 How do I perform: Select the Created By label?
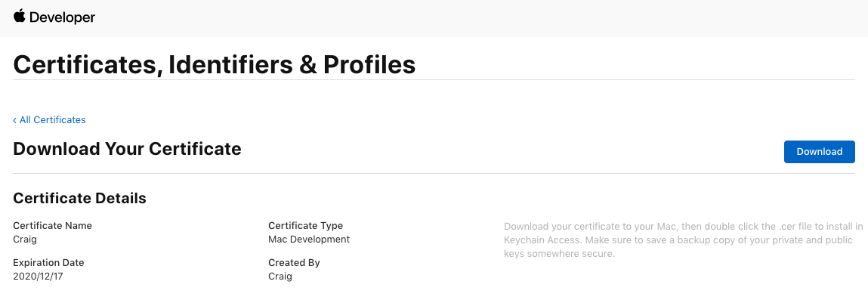[x=294, y=262]
